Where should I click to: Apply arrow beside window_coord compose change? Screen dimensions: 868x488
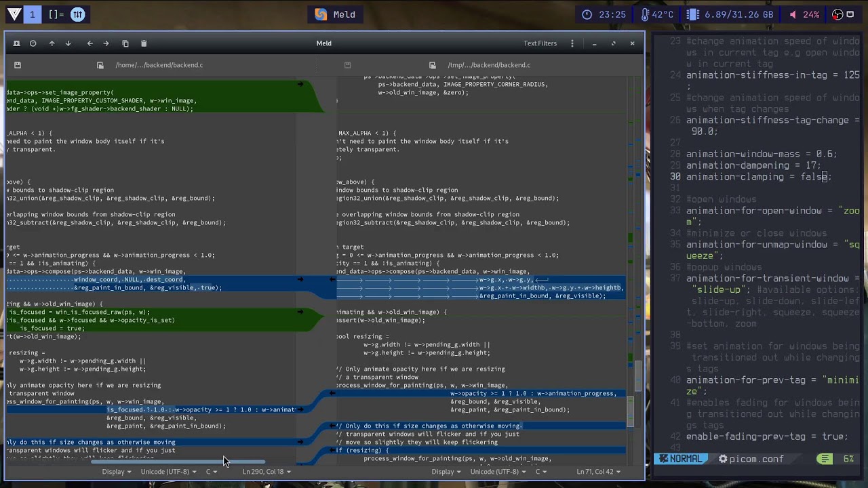[x=300, y=279]
